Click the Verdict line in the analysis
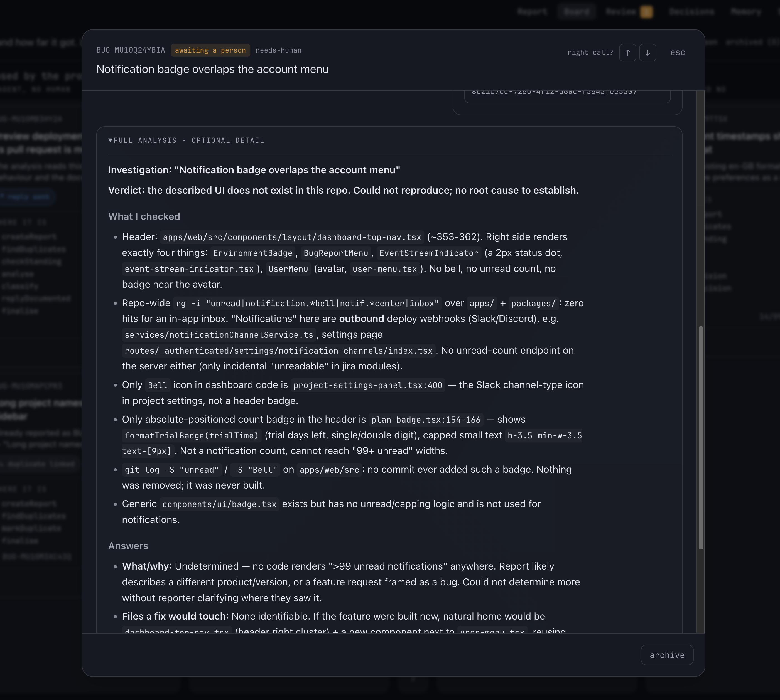 343,190
